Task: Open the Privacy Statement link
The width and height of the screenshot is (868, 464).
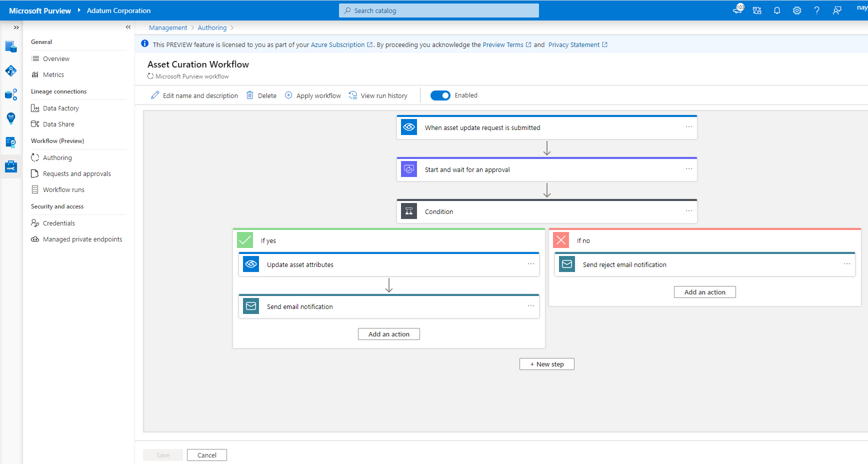Action: point(577,44)
